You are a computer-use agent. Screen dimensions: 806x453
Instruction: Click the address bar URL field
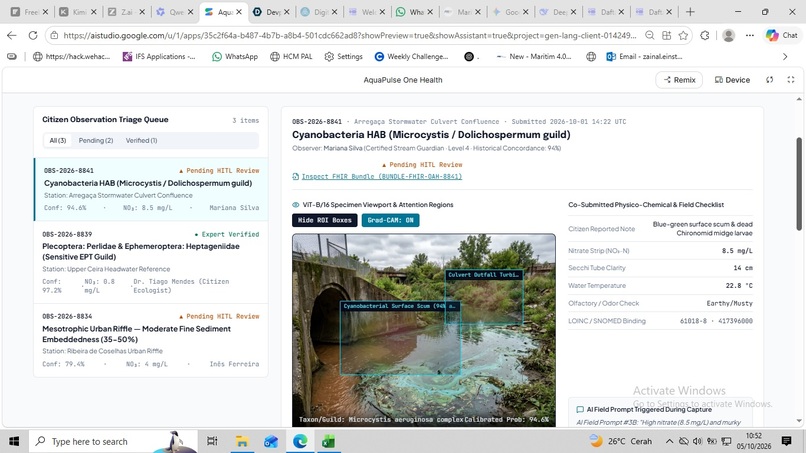click(350, 35)
